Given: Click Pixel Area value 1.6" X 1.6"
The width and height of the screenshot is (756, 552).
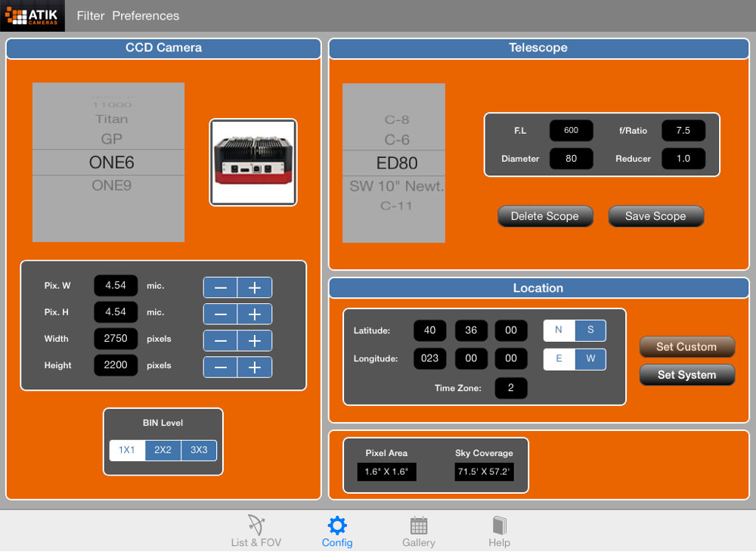Looking at the screenshot, I should pyautogui.click(x=386, y=472).
